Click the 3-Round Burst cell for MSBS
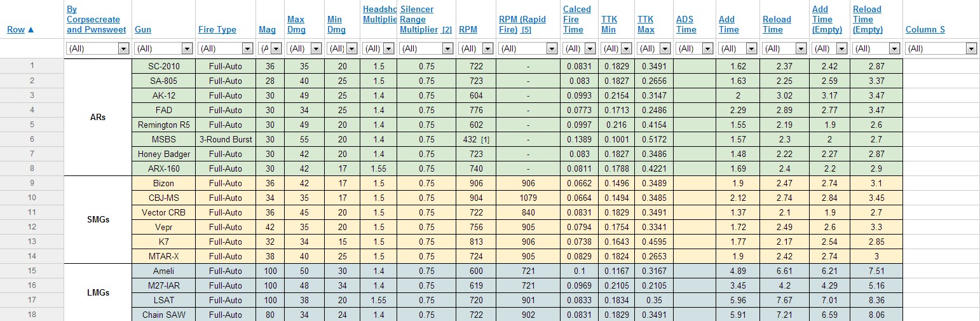The width and height of the screenshot is (980, 321). [x=225, y=139]
